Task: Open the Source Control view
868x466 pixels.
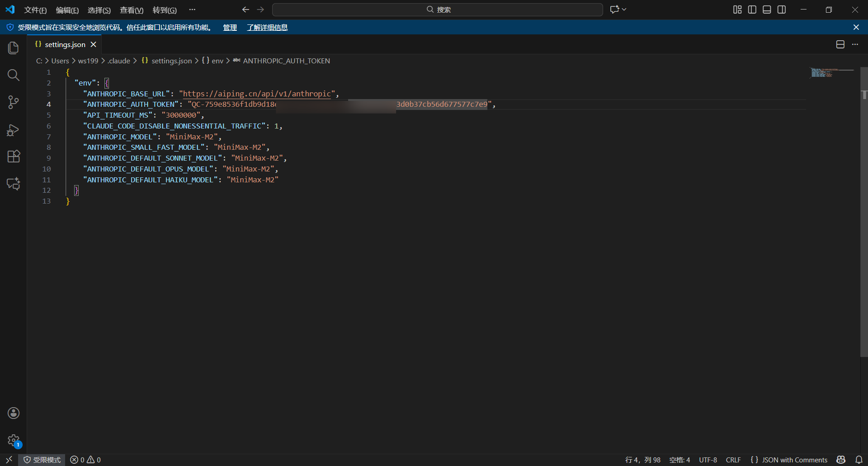Action: click(14, 102)
